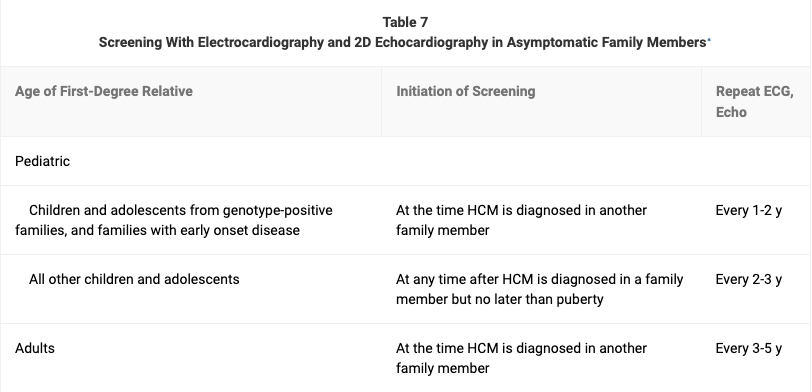This screenshot has width=812, height=392.
Task: Click the Every 3-5 y cell
Action: pos(749,348)
